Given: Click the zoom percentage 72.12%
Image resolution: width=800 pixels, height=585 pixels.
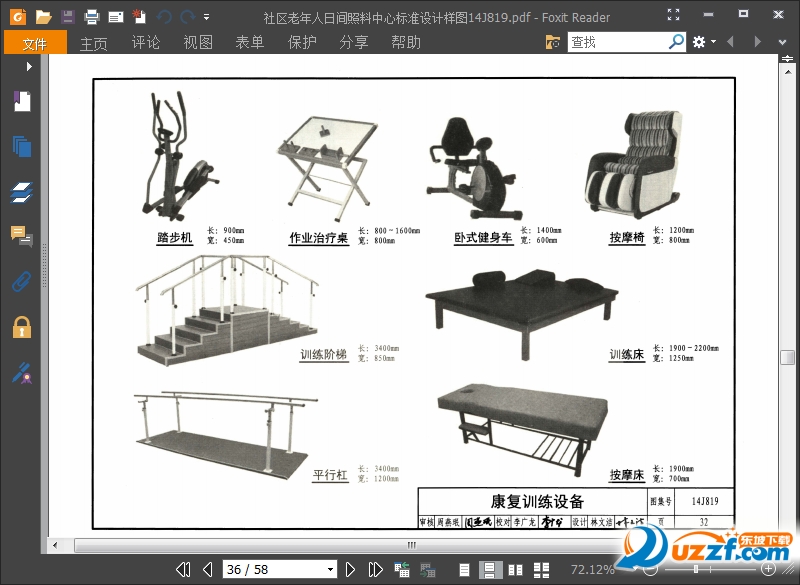Looking at the screenshot, I should [593, 569].
